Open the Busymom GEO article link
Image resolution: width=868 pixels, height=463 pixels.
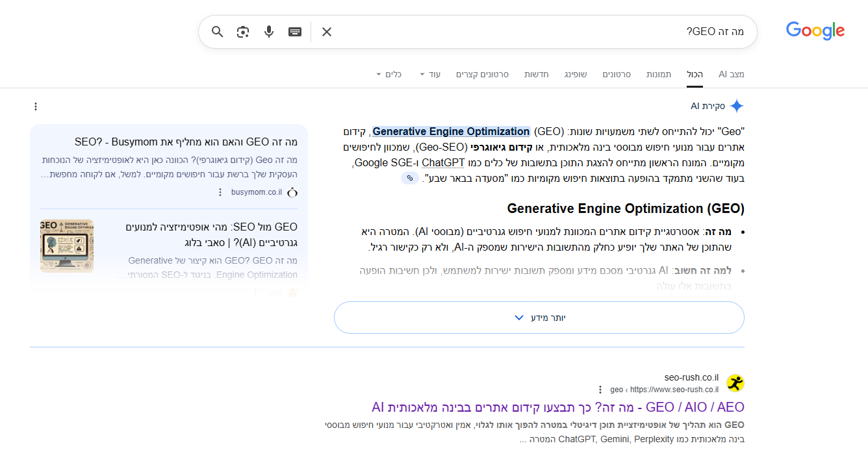coord(186,142)
